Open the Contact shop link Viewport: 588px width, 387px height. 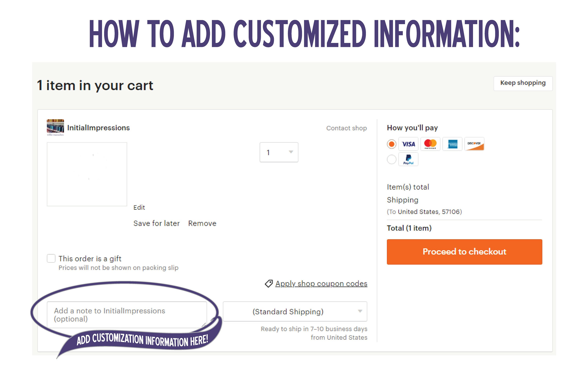tap(346, 128)
